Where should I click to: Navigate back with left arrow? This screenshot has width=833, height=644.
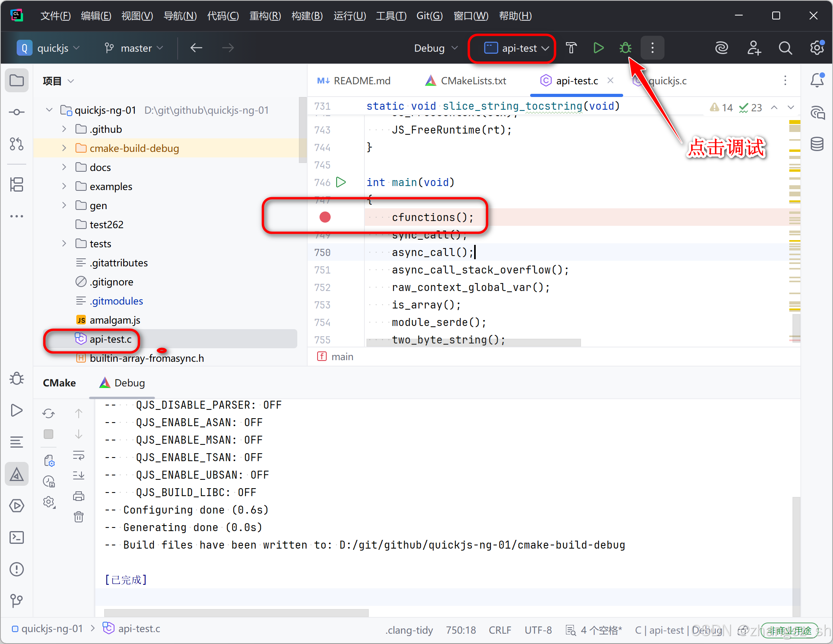tap(196, 48)
